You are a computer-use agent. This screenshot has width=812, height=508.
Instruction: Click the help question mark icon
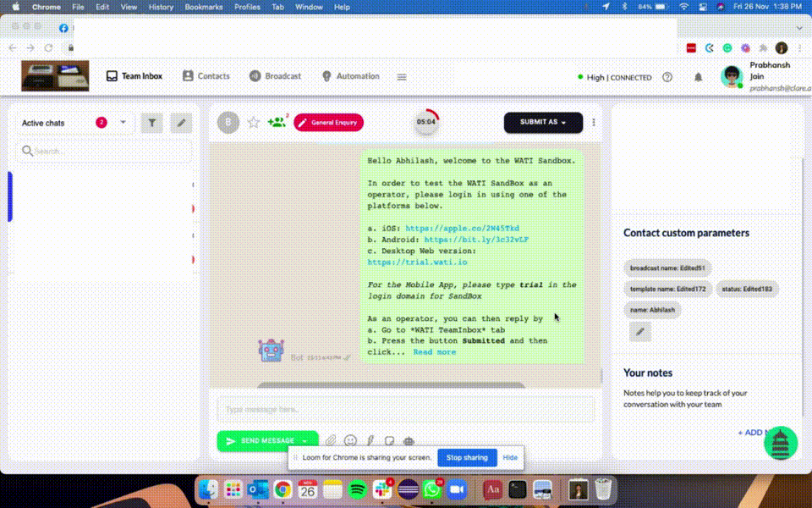click(667, 77)
